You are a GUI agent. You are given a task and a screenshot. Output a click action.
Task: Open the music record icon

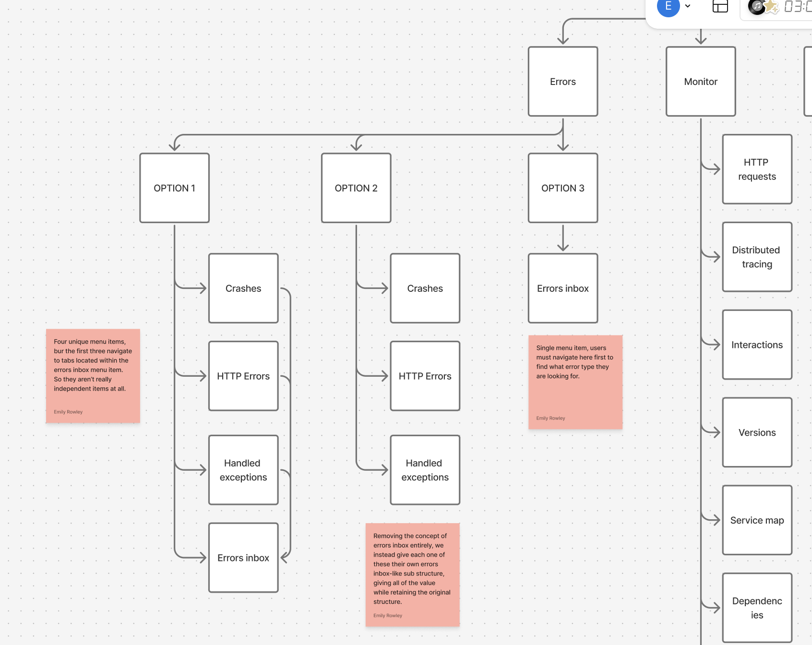757,7
